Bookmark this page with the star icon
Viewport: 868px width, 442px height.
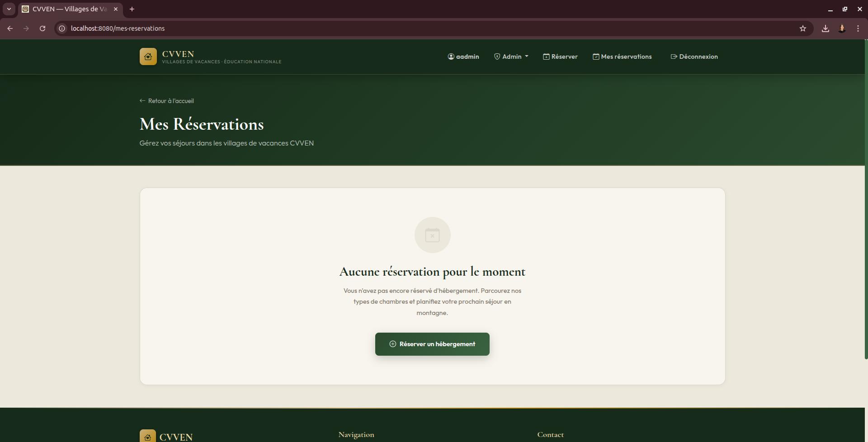[x=803, y=28]
